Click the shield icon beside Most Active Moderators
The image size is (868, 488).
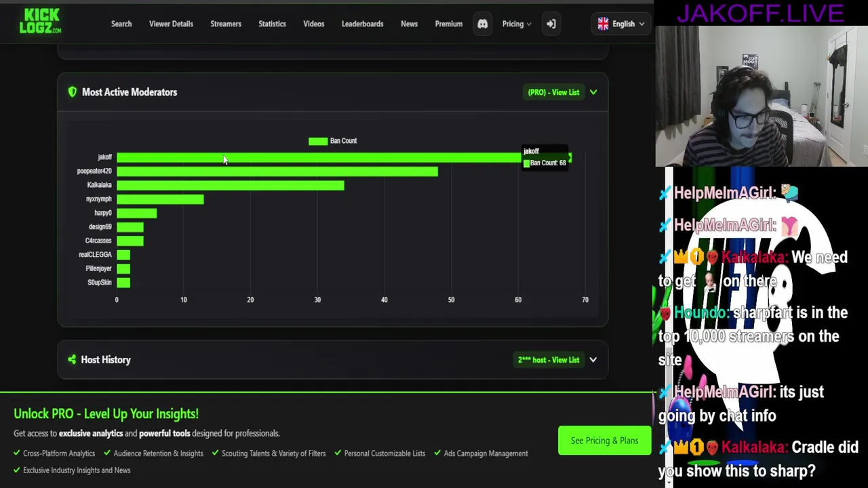[73, 92]
